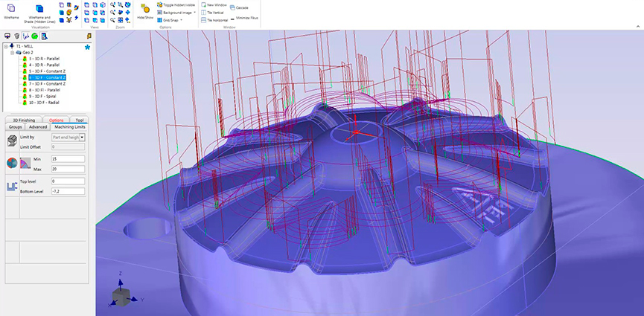
Task: Click the blue asterisk icon in tree panel
Action: pyautogui.click(x=87, y=48)
